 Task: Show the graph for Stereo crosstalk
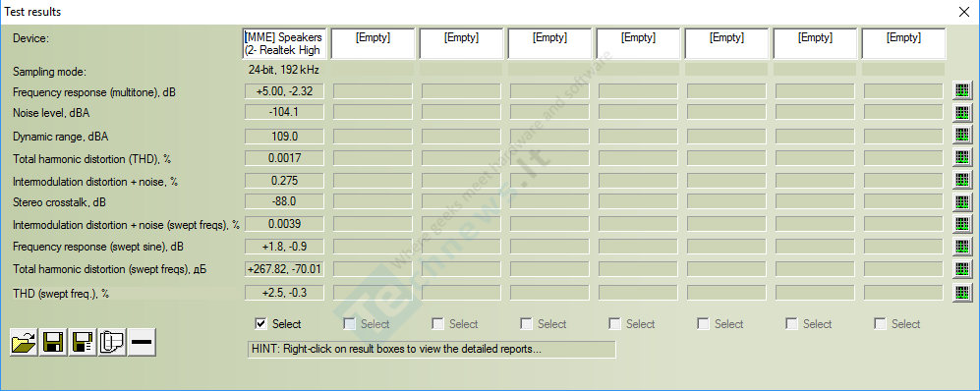[962, 201]
